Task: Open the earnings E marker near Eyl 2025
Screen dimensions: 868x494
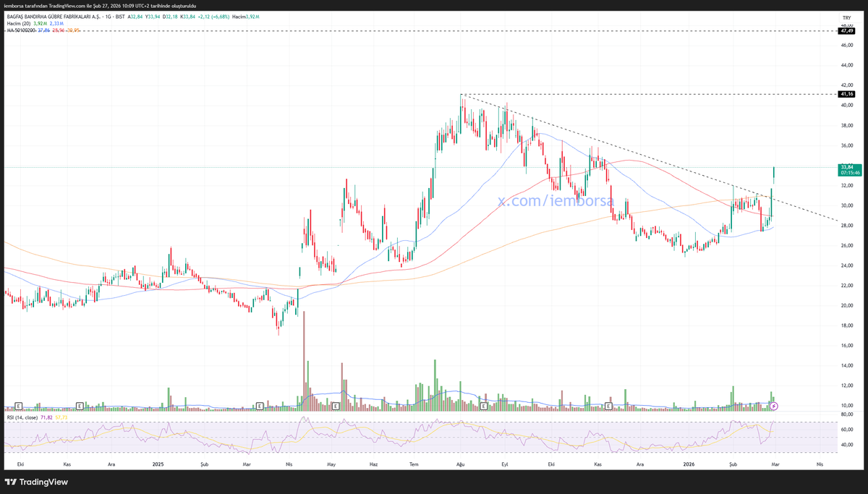Action: click(484, 406)
